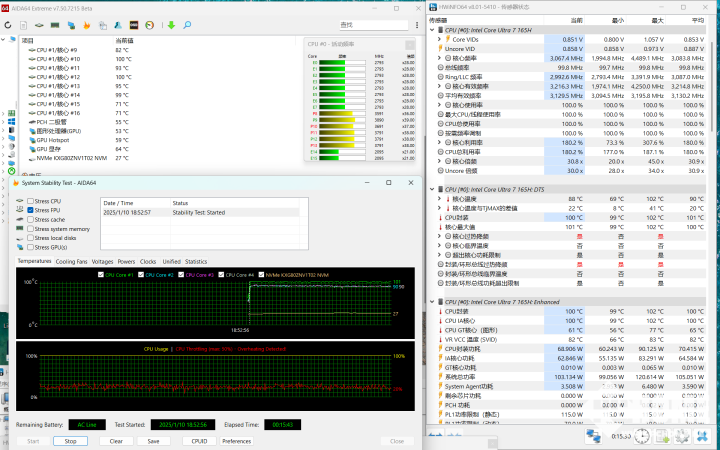This screenshot has width=720, height=450.
Task: Switch to the Cooling Fans tab
Action: point(71,261)
